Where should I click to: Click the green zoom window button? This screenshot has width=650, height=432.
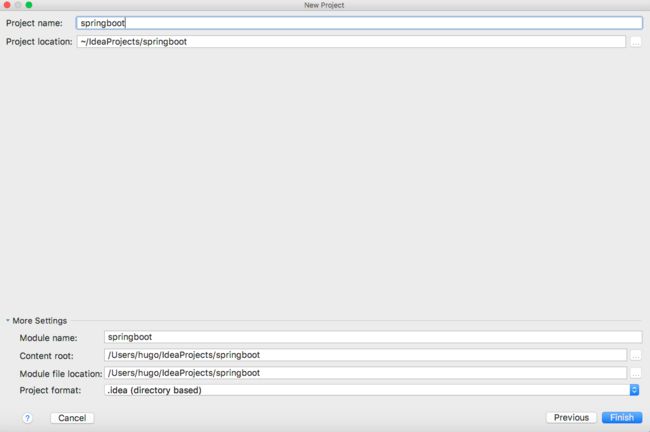point(29,5)
